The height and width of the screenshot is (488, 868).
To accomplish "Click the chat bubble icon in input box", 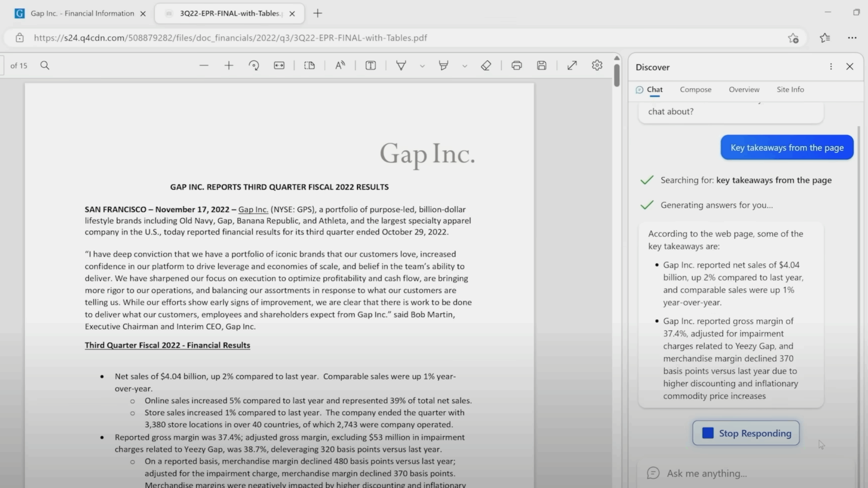I will (x=653, y=473).
